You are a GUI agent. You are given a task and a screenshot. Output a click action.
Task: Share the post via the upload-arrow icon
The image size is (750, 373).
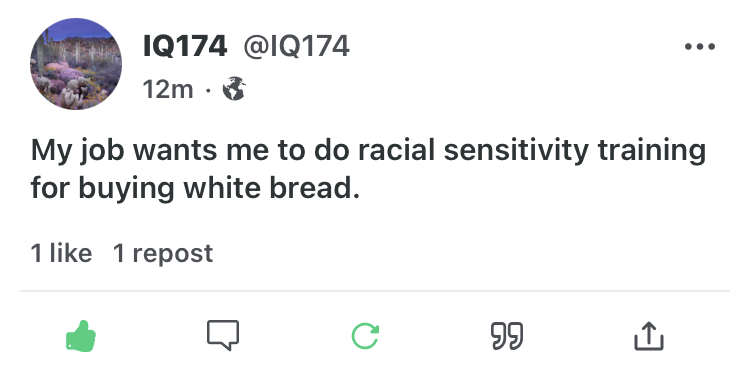tap(649, 336)
